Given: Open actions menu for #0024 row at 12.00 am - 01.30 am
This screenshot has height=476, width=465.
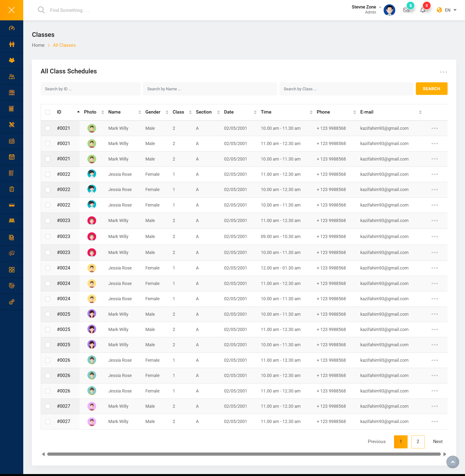Looking at the screenshot, I should [x=434, y=268].
